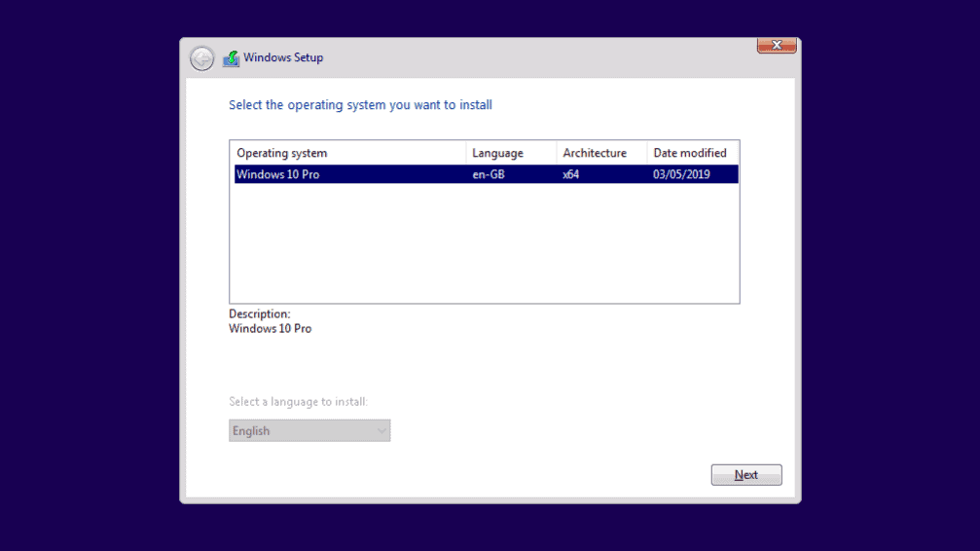Sort by the Operating system column header

[x=348, y=153]
